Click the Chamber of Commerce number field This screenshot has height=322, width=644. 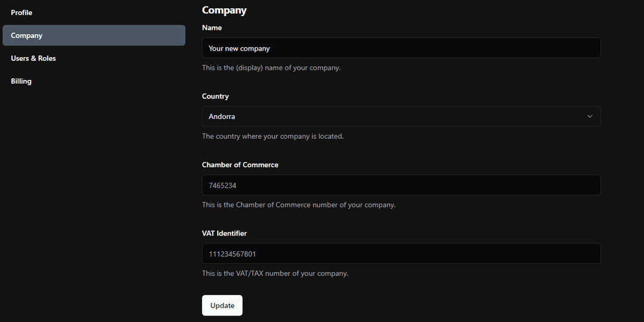coord(401,185)
